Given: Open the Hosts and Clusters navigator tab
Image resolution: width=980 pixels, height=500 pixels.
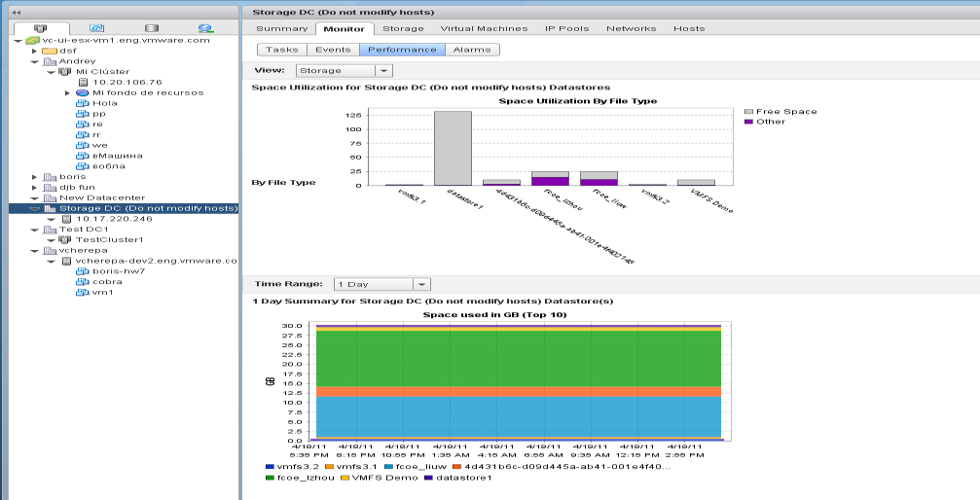Looking at the screenshot, I should (x=41, y=28).
